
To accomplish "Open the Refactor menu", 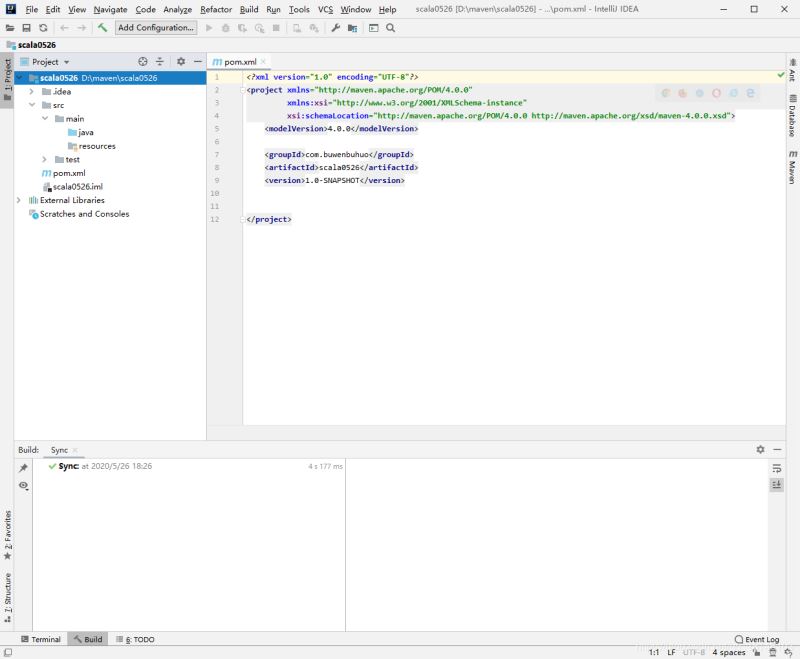I will tap(216, 9).
